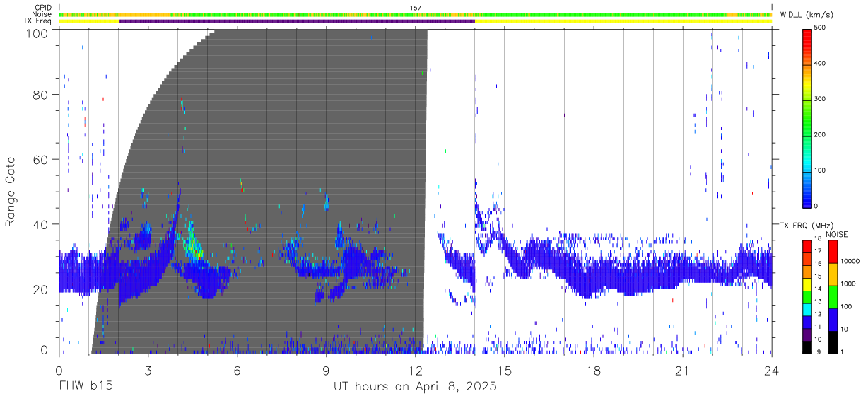This screenshot has width=868, height=401.
Task: Click the 60 tick on Range Gate axis
Action: click(40, 159)
